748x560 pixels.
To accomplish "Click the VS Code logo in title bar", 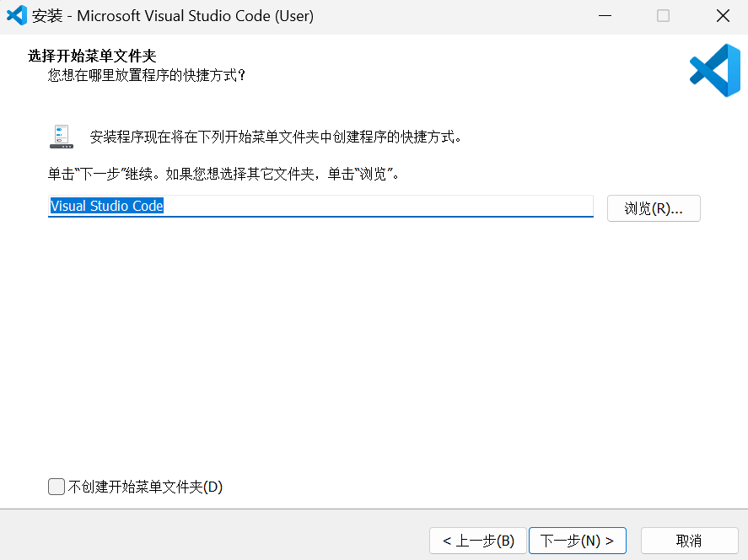I will 17,16.
